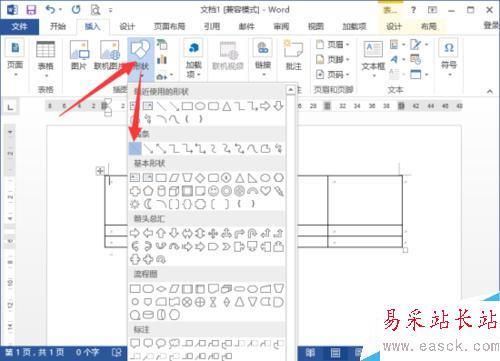Choose the Up Arrow in 箭头总汇
The width and height of the screenshot is (500, 361).
[161, 233]
